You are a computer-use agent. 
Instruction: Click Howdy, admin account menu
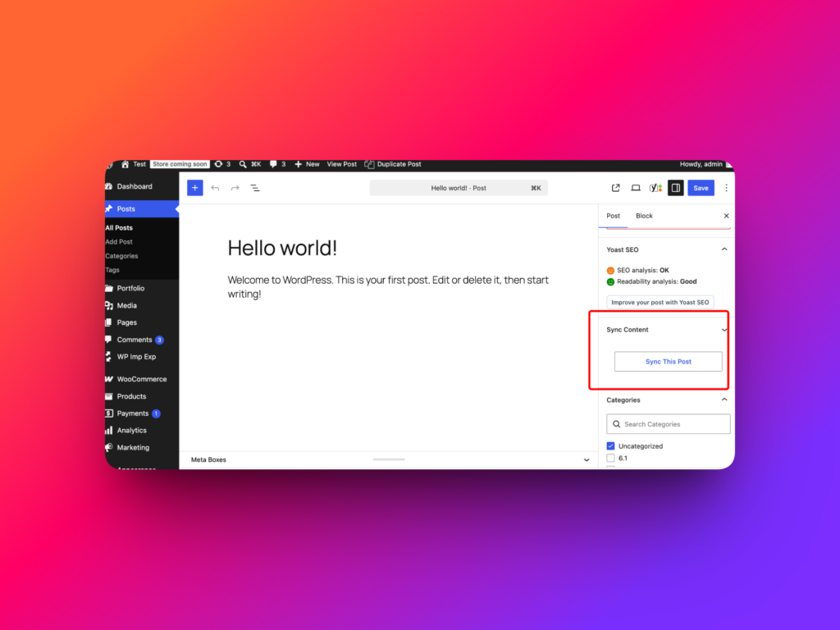tap(701, 164)
